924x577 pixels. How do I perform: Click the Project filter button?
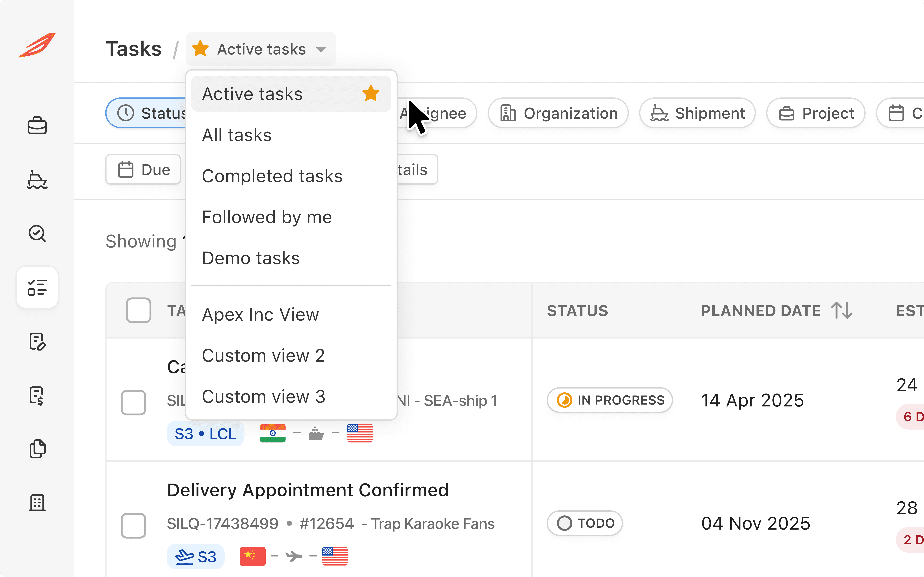click(816, 113)
